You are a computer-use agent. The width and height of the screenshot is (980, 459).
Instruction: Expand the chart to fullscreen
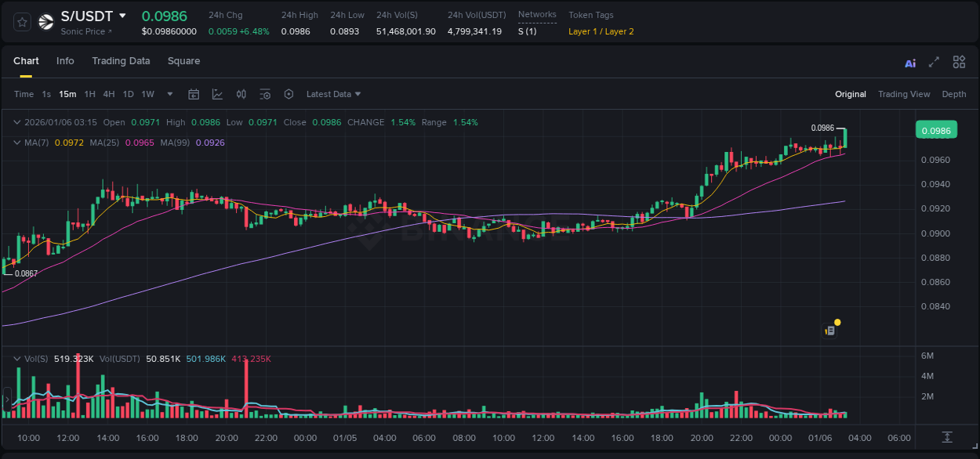(934, 62)
